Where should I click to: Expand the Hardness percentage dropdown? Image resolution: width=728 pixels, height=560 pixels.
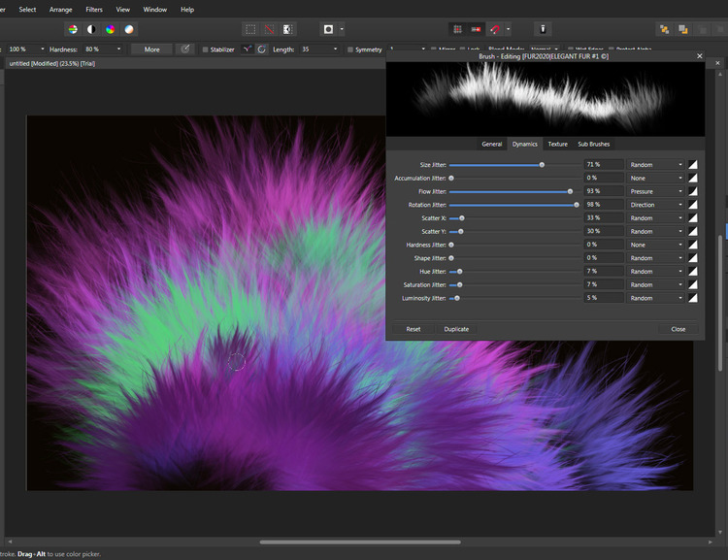click(x=118, y=49)
